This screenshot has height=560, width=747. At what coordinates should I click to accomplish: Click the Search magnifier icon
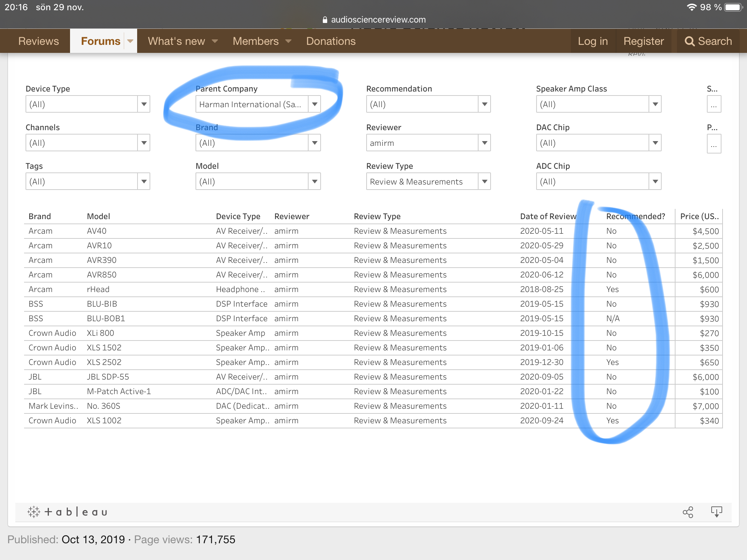click(689, 41)
